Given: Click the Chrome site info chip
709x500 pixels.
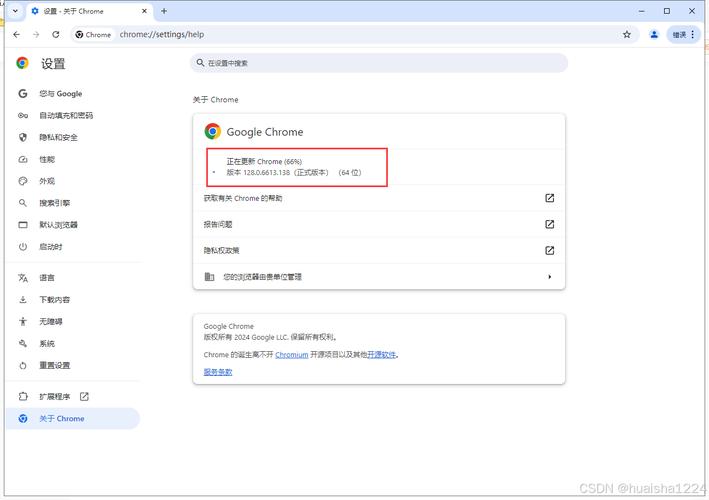Looking at the screenshot, I should click(93, 34).
